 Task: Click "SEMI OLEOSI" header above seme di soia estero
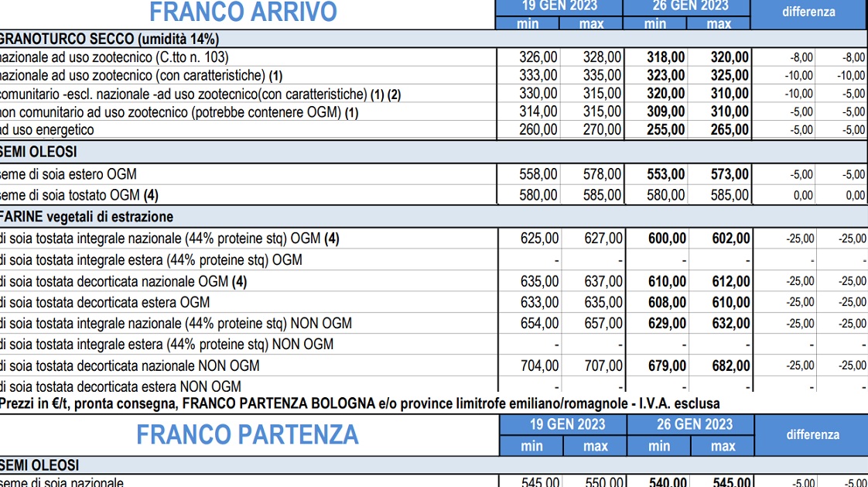coord(39,152)
